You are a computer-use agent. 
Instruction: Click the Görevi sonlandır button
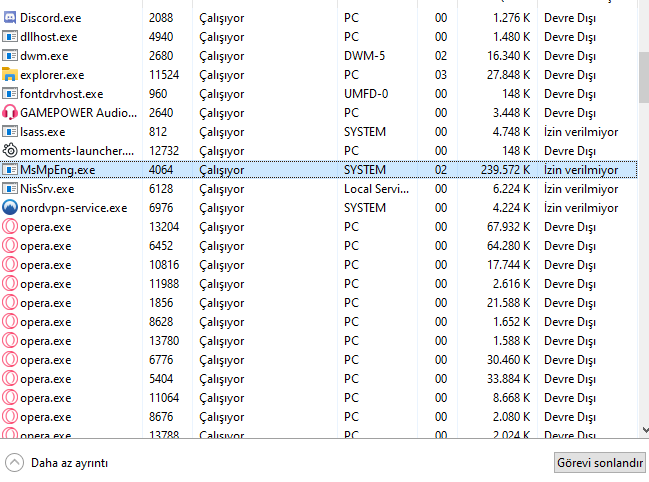[x=599, y=463]
